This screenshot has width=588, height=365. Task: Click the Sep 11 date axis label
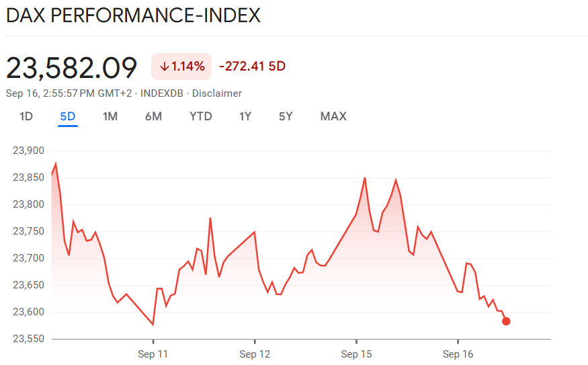tap(153, 354)
